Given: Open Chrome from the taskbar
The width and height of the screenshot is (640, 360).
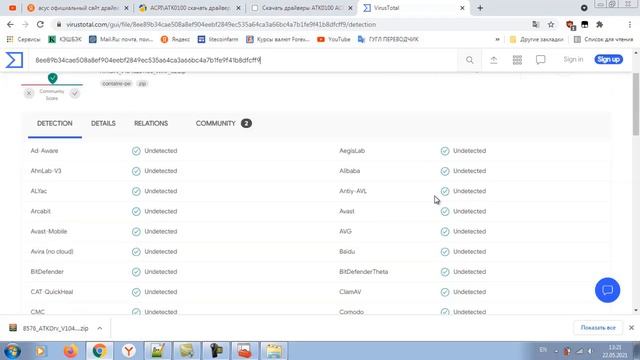Looking at the screenshot, I should 99,351.
